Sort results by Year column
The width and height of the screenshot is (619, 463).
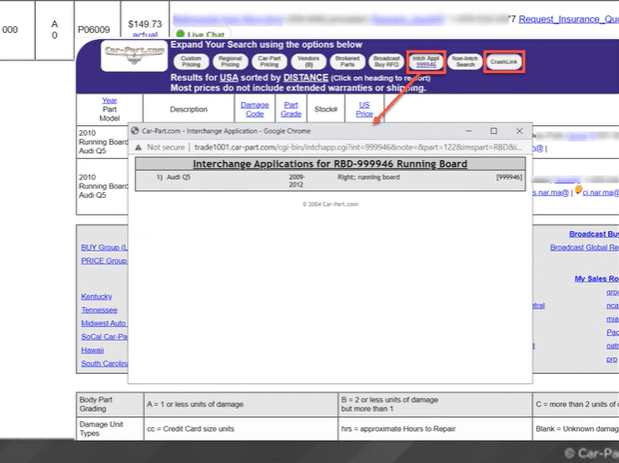pyautogui.click(x=109, y=100)
